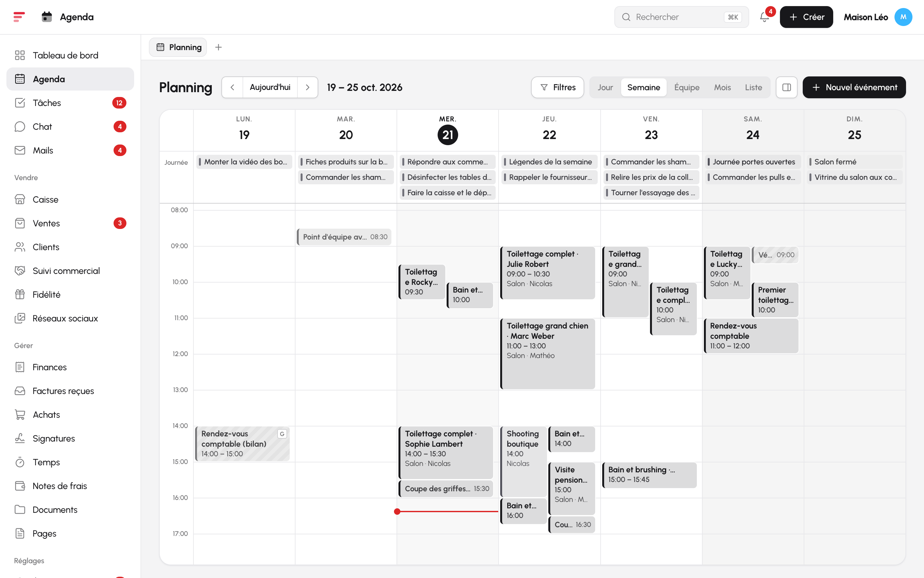924x578 pixels.
Task: Click the Tableau de bord sidebar icon
Action: pyautogui.click(x=20, y=56)
